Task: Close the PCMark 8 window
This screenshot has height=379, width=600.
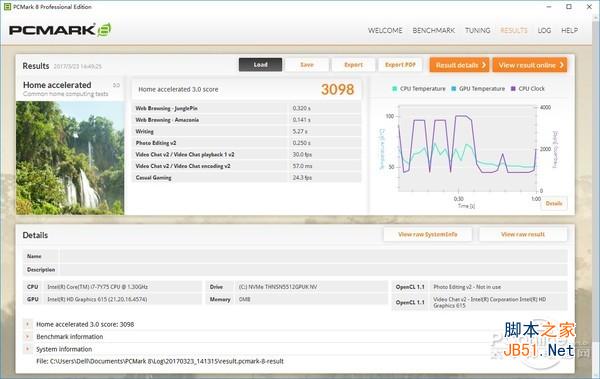Action: click(x=589, y=7)
